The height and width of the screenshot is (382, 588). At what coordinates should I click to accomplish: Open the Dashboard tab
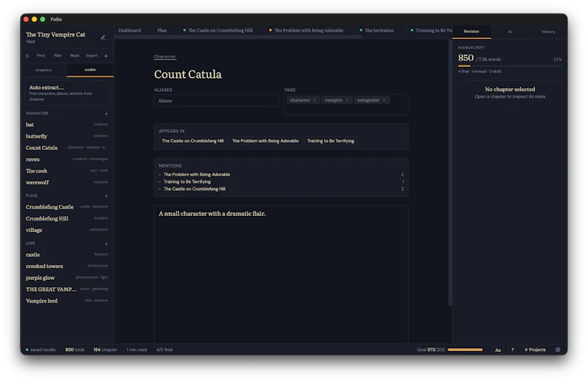pyautogui.click(x=130, y=30)
